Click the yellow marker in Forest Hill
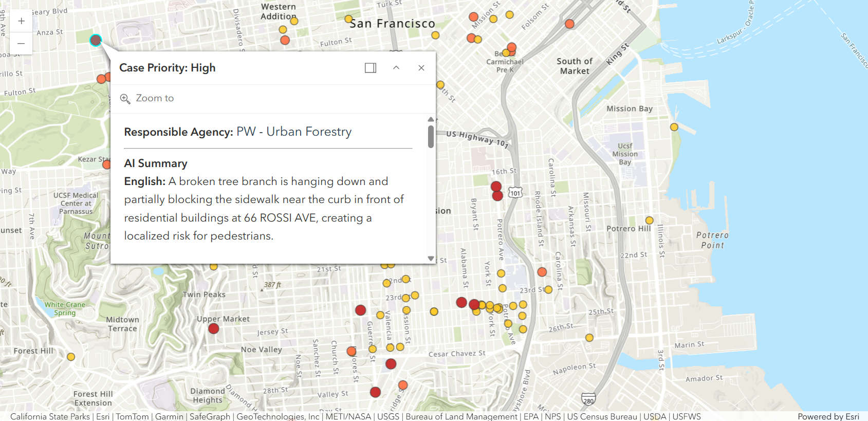This screenshot has height=421, width=868. click(71, 357)
